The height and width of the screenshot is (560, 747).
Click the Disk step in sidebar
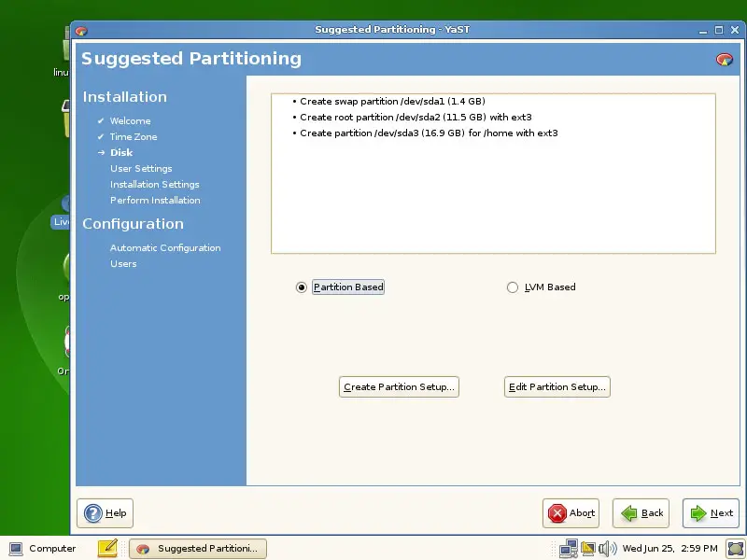pyautogui.click(x=121, y=152)
